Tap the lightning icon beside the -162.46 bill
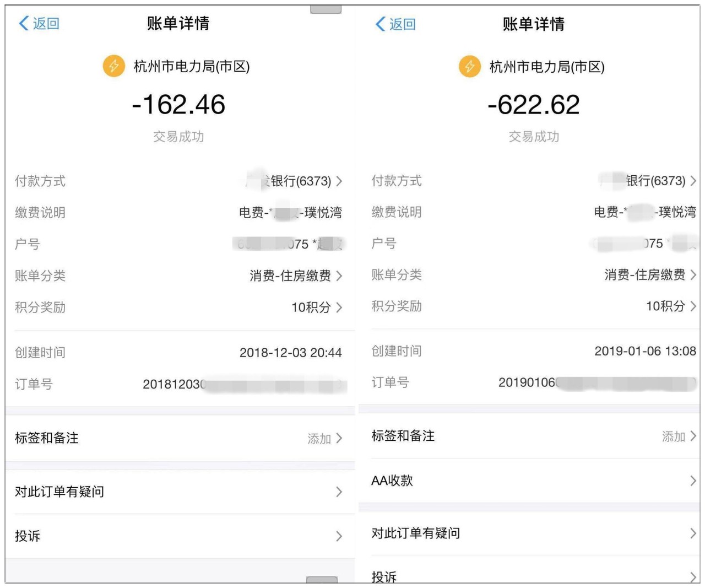Viewport: 705px width, 588px height. coord(113,66)
